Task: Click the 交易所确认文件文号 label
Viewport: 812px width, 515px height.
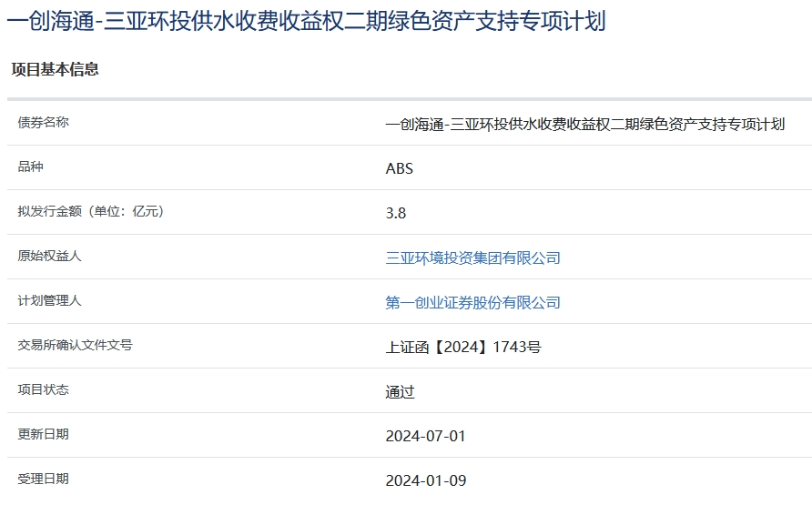Action: (75, 345)
